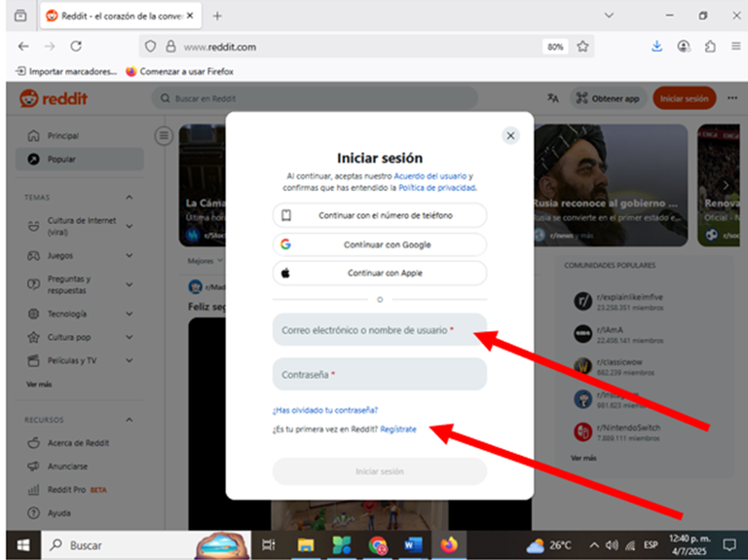Select Popular in the sidebar
Screen dimensions: 748x560
click(80, 160)
